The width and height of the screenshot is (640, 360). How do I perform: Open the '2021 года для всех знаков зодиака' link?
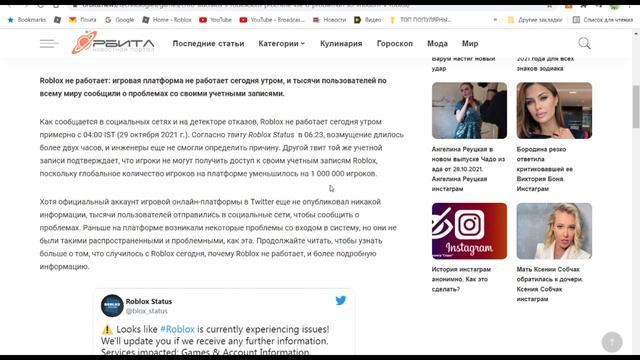[545, 64]
